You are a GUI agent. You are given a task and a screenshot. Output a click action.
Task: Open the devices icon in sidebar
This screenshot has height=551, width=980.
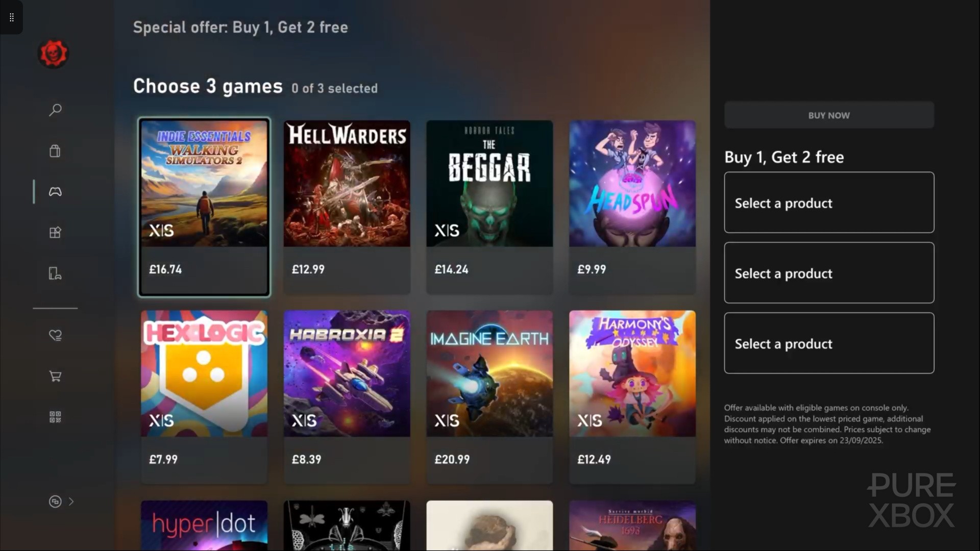point(55,273)
